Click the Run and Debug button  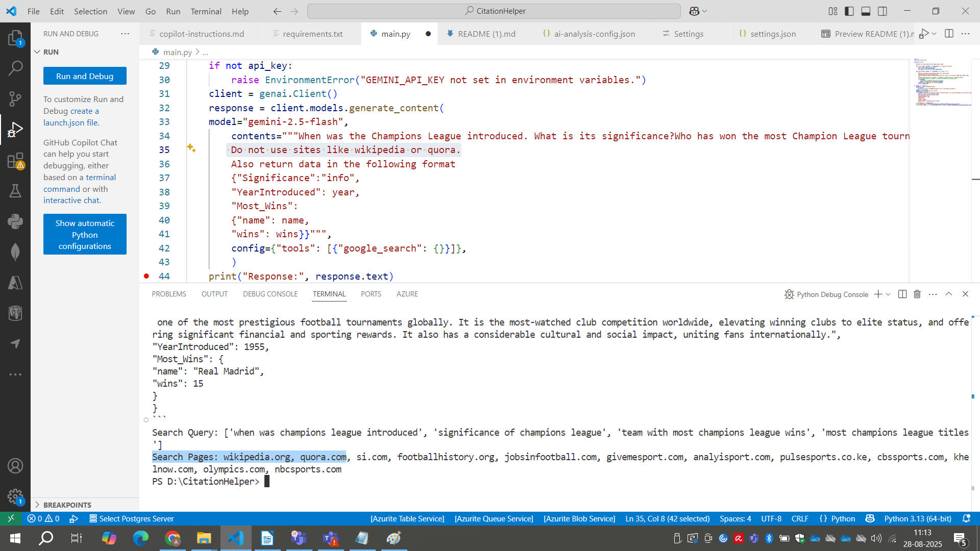[x=85, y=76]
